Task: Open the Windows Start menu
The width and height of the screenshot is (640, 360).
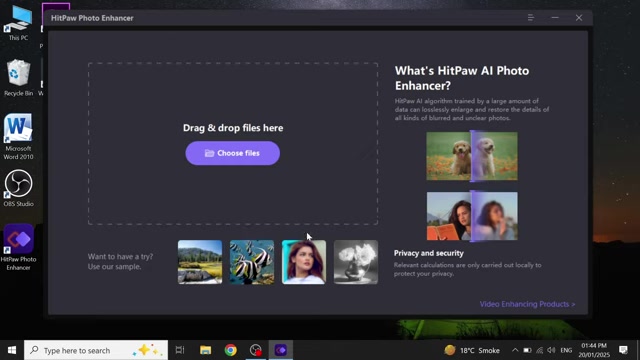Action: (x=12, y=350)
